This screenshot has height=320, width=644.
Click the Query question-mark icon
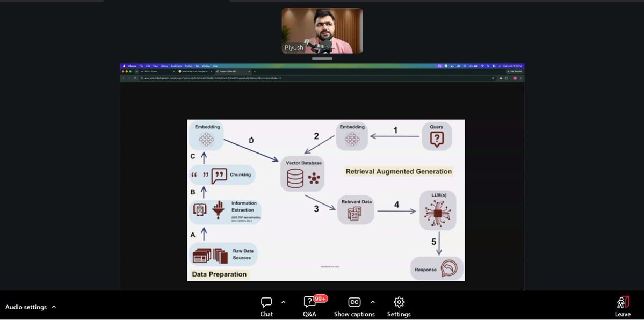437,140
